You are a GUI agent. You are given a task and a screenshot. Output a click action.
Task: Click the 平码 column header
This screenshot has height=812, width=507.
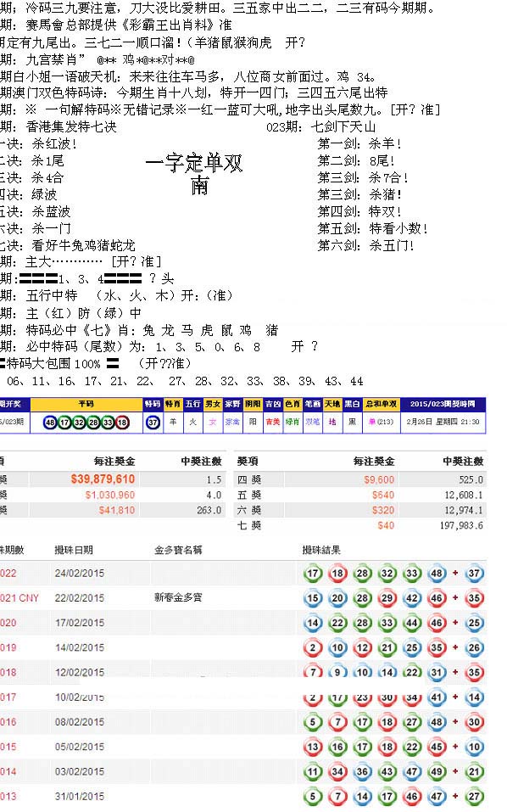point(86,404)
